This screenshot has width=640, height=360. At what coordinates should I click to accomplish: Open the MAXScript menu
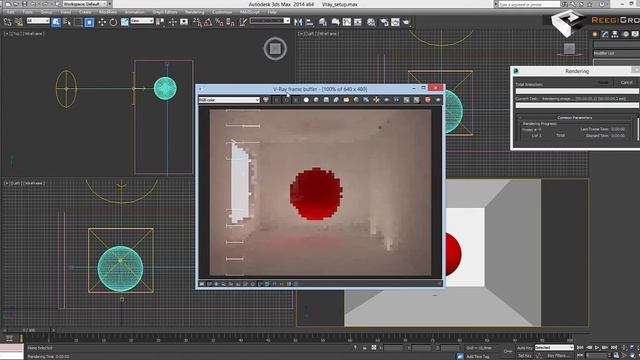249,12
